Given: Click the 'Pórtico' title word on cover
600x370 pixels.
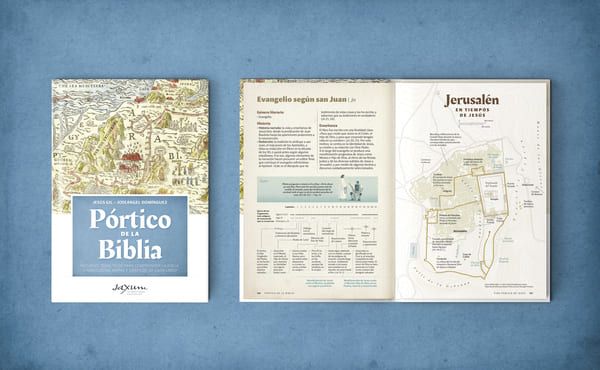Looking at the screenshot, I should click(x=130, y=220).
